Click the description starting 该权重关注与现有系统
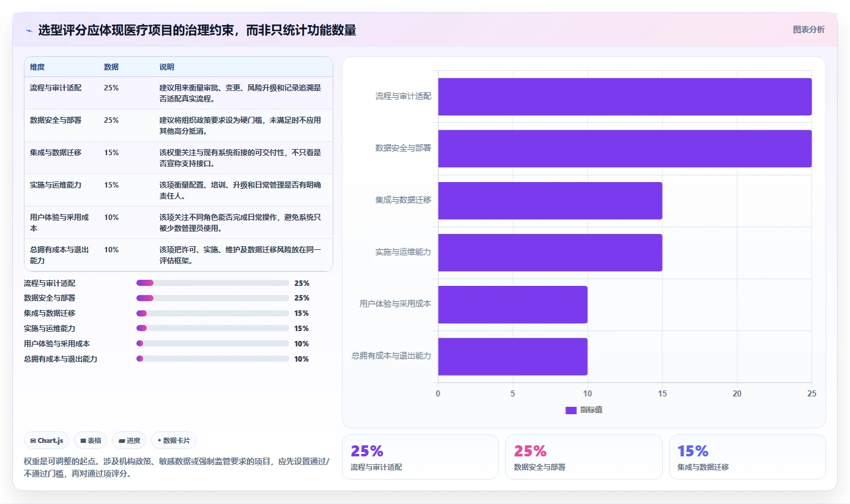The height and width of the screenshot is (504, 850). [x=240, y=158]
